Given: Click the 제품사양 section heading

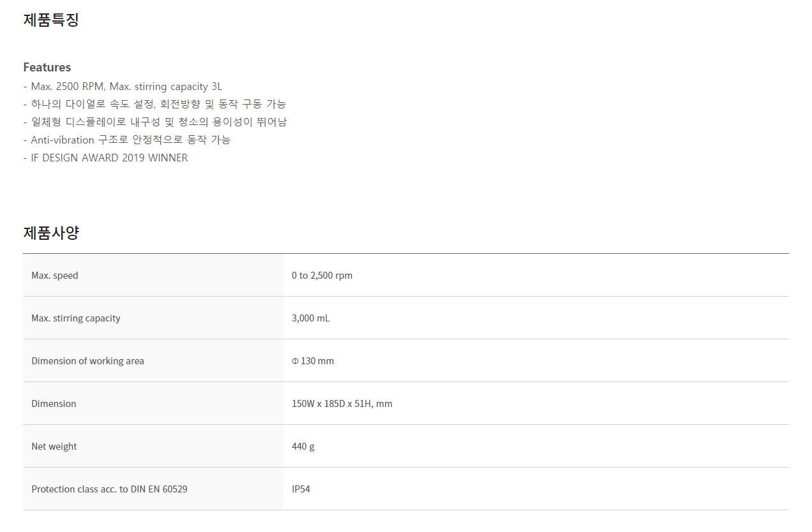Looking at the screenshot, I should point(51,233).
